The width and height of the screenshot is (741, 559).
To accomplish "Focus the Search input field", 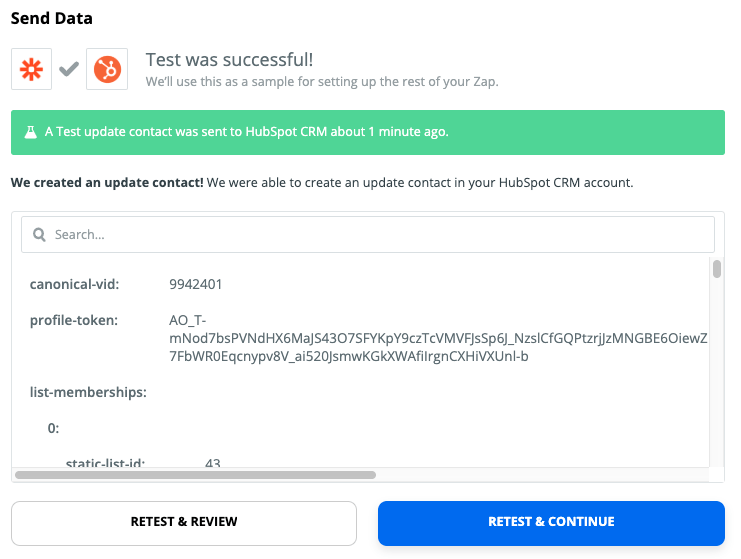I will point(380,235).
